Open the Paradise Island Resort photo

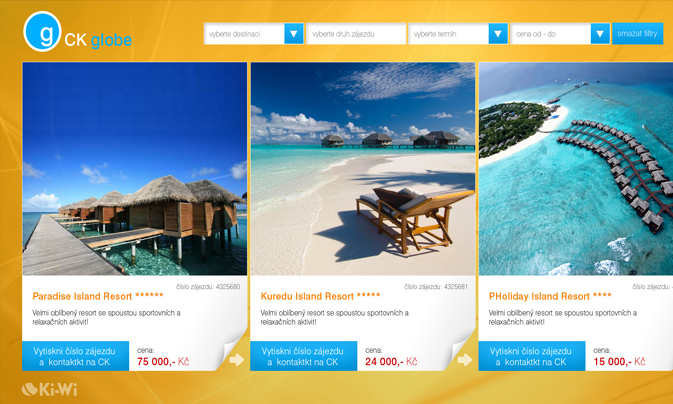click(135, 169)
